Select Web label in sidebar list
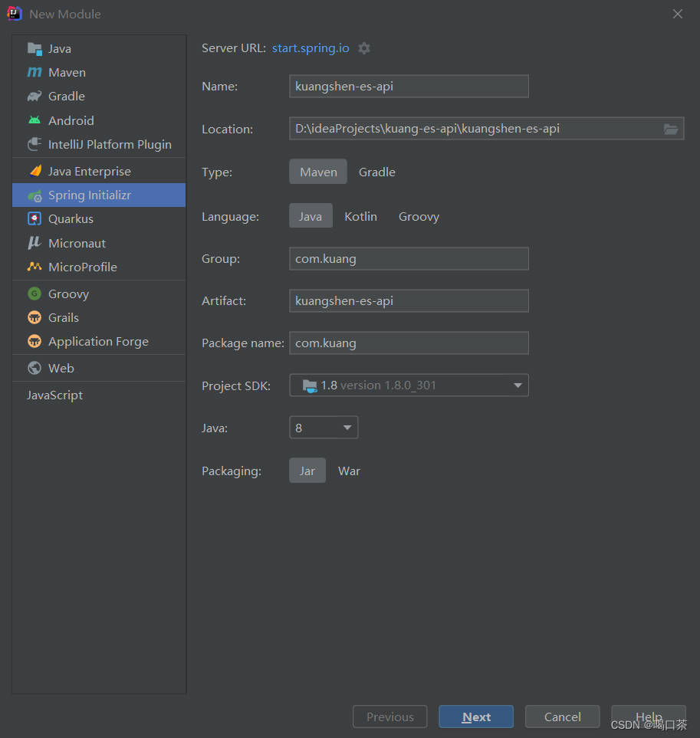700x738 pixels. pos(61,368)
